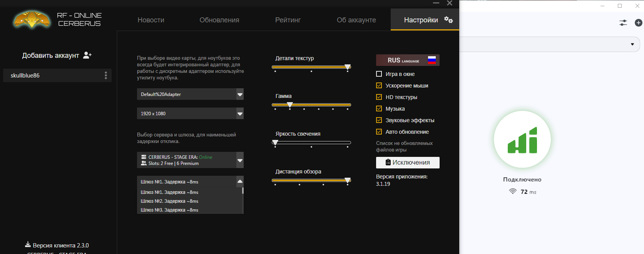Viewport: 644px width, 254px height.
Task: Click the add account person-plus icon
Action: (x=87, y=55)
